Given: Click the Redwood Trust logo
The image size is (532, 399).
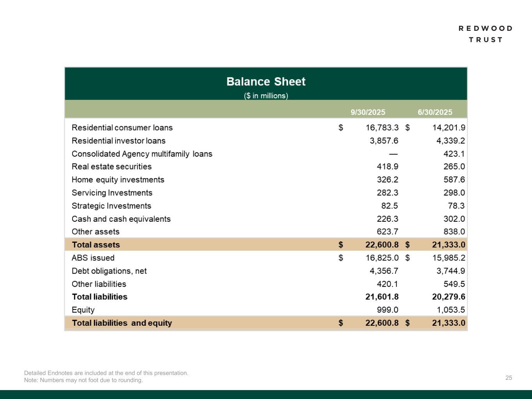Looking at the screenshot, I should (486, 34).
